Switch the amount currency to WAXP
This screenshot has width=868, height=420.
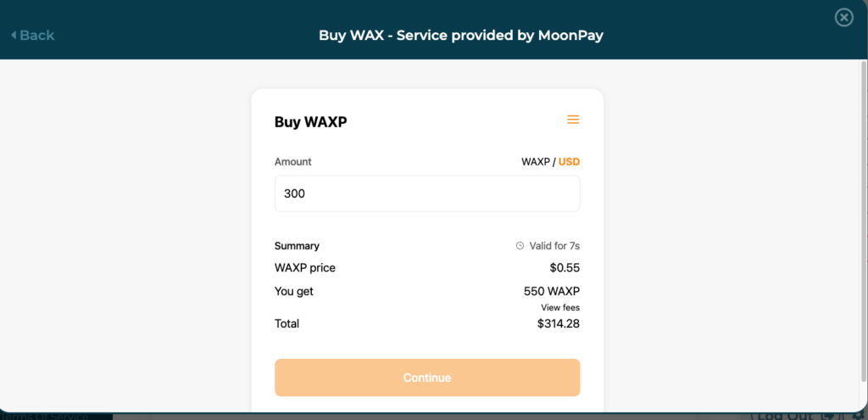tap(536, 161)
